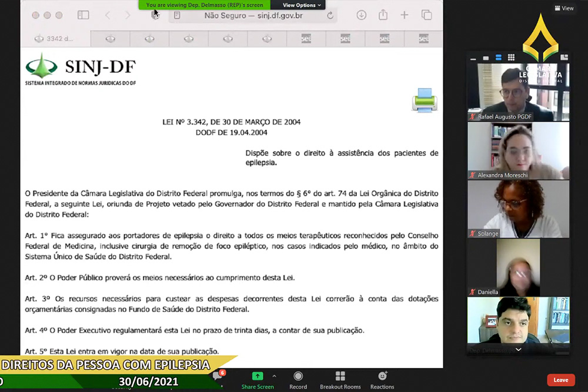Click the green Share Screen icon
This screenshot has width=588, height=392.
click(x=258, y=376)
